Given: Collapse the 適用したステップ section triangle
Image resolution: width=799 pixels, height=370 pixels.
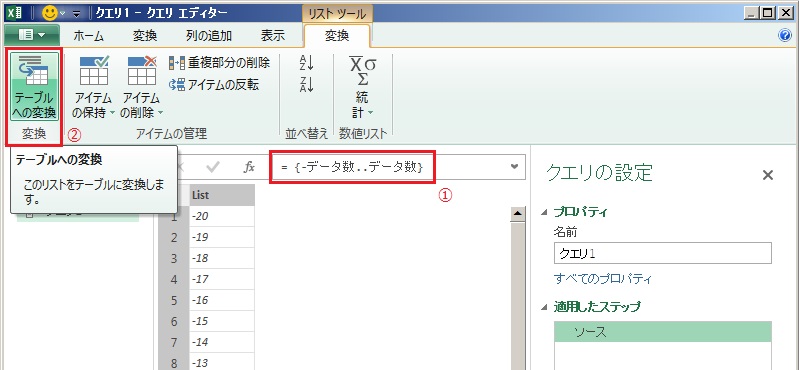Looking at the screenshot, I should pyautogui.click(x=545, y=307).
